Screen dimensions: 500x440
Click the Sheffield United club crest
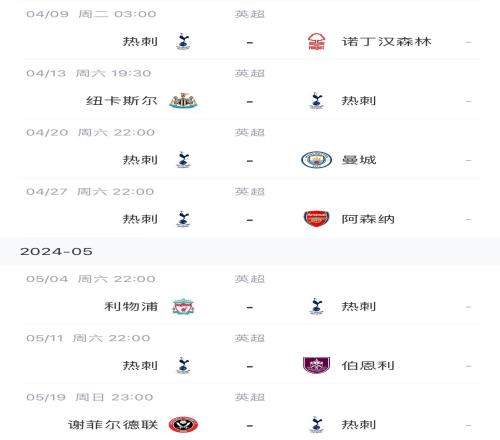click(183, 425)
